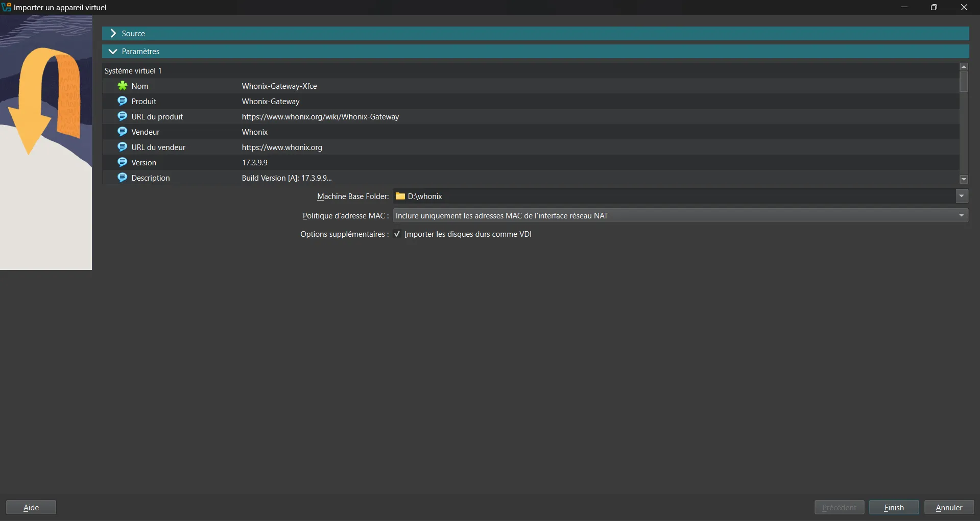Click the scroll down arrow in settings list
The width and height of the screenshot is (980, 521).
click(x=964, y=180)
